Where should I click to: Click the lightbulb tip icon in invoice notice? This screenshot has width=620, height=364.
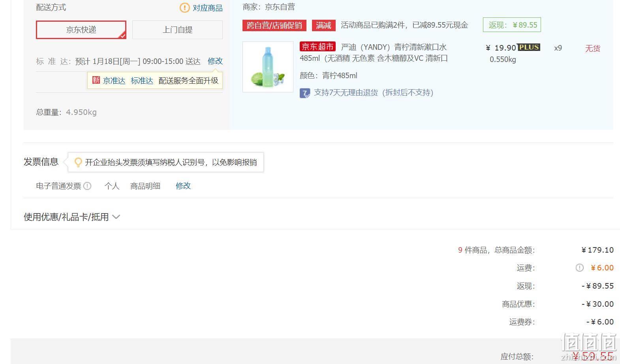78,162
